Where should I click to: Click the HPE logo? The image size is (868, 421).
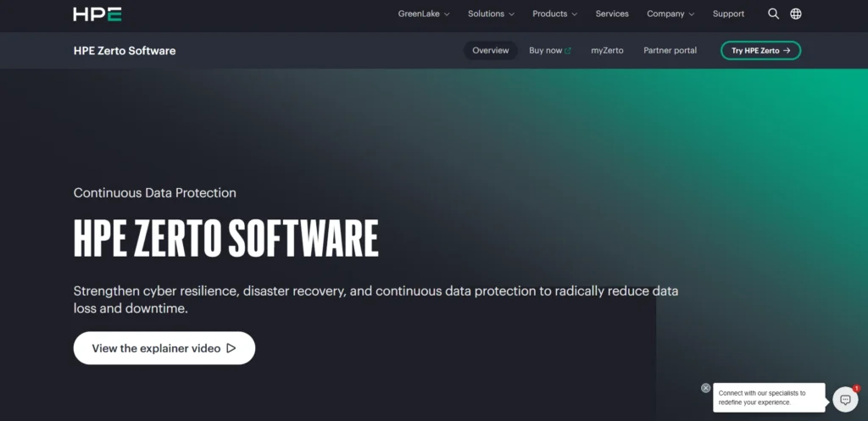tap(97, 14)
